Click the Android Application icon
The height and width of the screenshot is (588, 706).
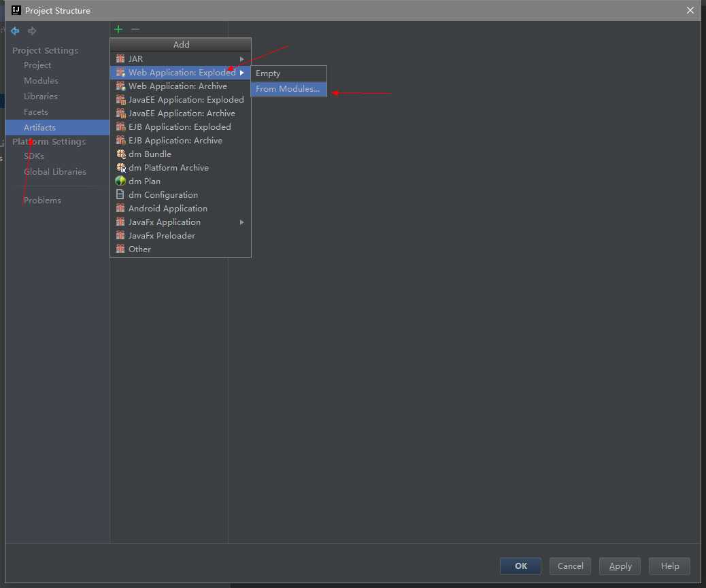click(x=120, y=208)
